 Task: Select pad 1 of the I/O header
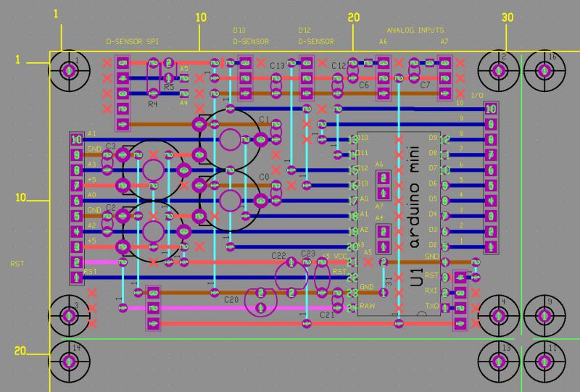coord(491,246)
